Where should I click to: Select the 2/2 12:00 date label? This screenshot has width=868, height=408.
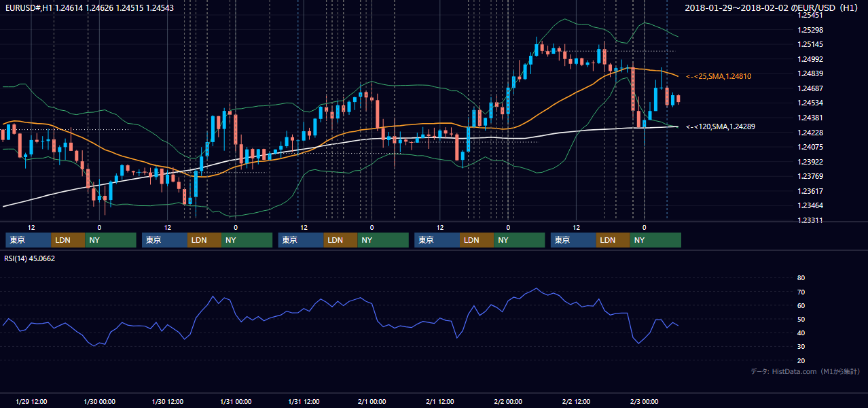[x=577, y=401]
